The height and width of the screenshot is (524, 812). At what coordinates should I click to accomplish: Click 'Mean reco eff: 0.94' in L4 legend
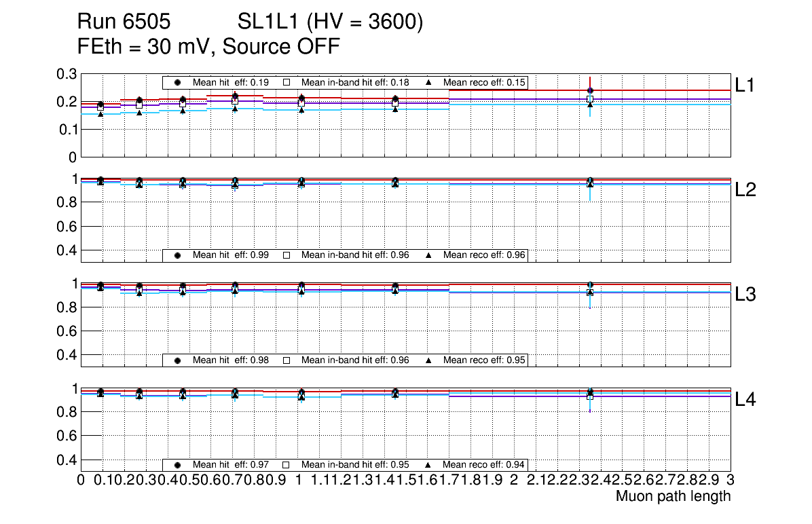485,465
